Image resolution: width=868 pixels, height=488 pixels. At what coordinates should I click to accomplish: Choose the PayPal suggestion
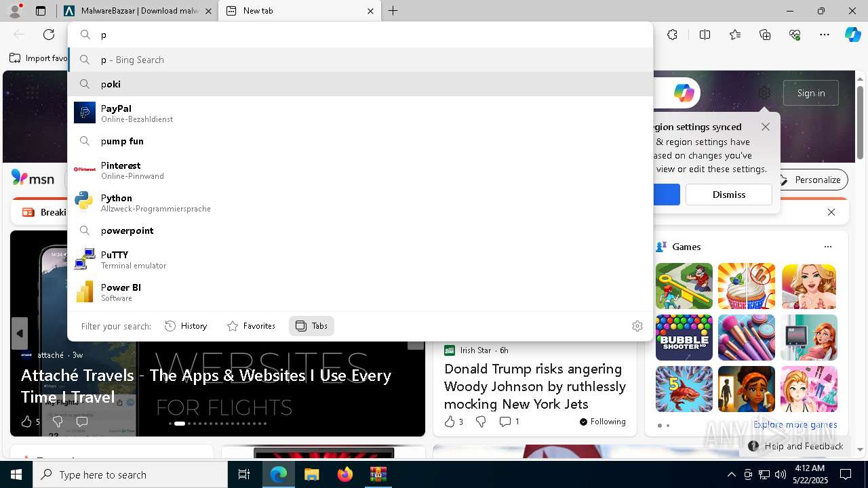point(361,113)
